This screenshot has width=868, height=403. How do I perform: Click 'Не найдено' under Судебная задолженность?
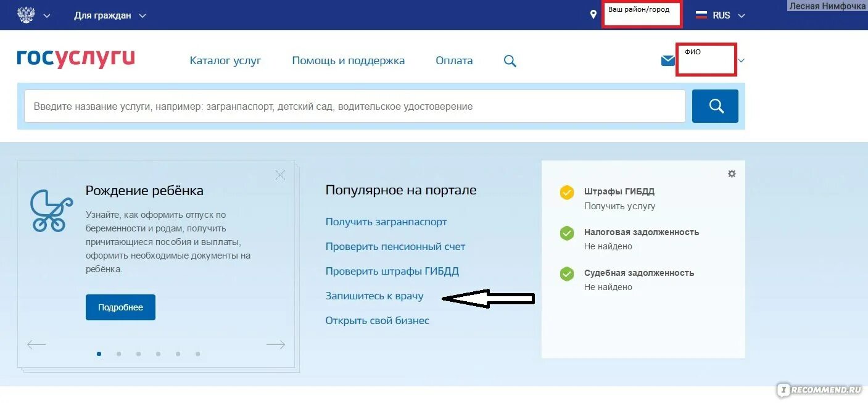(608, 287)
